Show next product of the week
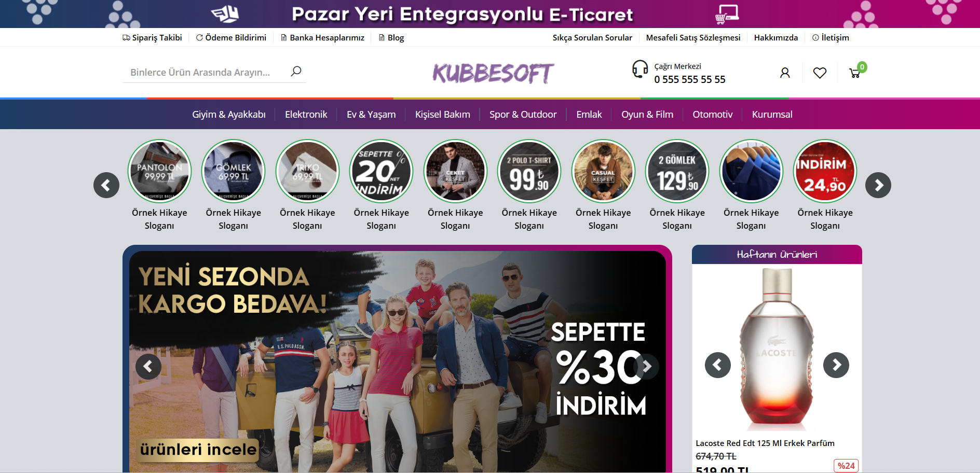The width and height of the screenshot is (980, 473). [836, 365]
